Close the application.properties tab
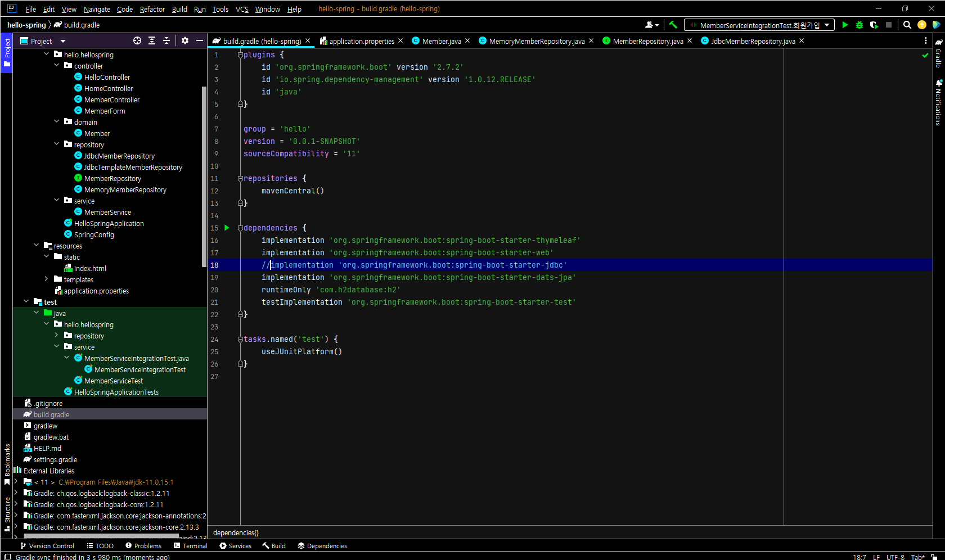Screen dimensions: 954x560 400,40
